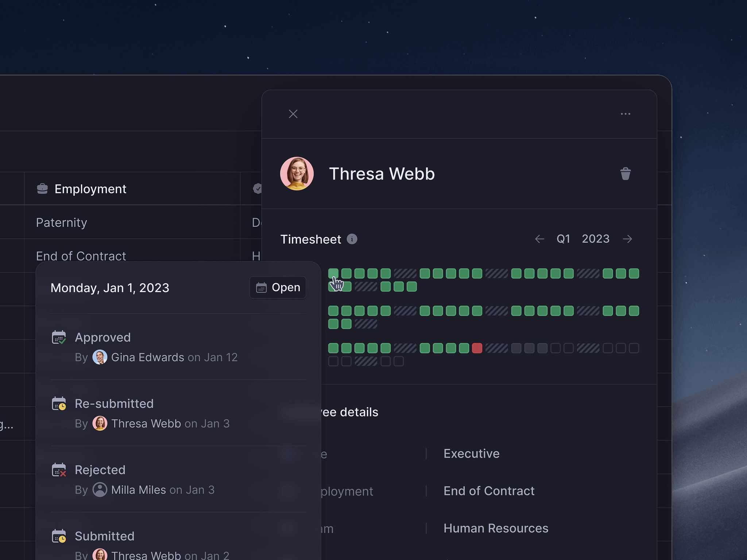The image size is (747, 560).
Task: Click the trash delete icon
Action: (625, 174)
